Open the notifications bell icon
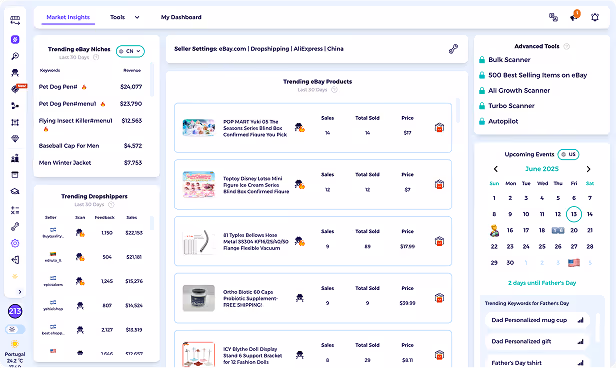Screen dimensions: 616x368 595,17
